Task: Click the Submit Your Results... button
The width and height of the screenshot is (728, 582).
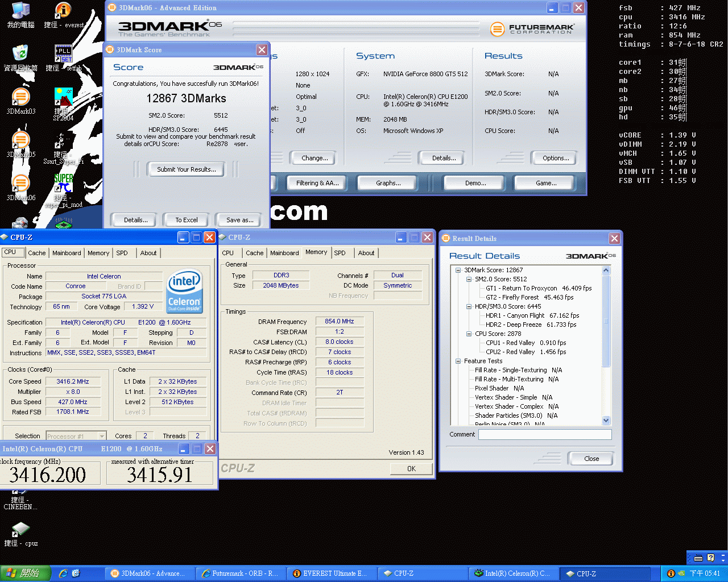Action: point(187,169)
